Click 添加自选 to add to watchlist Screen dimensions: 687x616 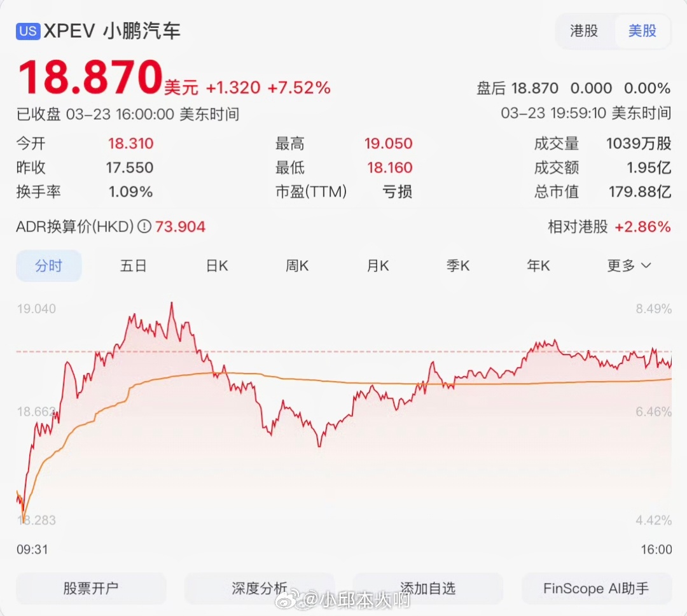(x=427, y=589)
